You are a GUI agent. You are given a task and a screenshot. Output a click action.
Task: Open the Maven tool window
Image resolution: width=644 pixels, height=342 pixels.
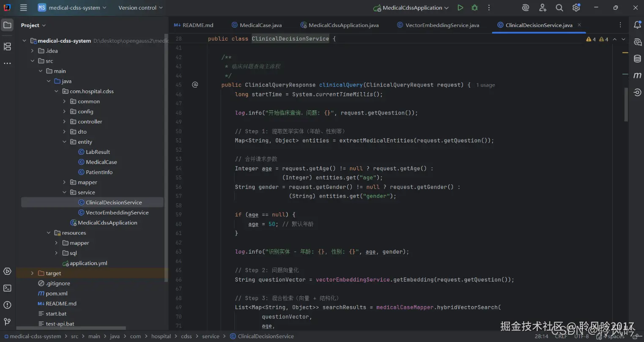[x=637, y=76]
